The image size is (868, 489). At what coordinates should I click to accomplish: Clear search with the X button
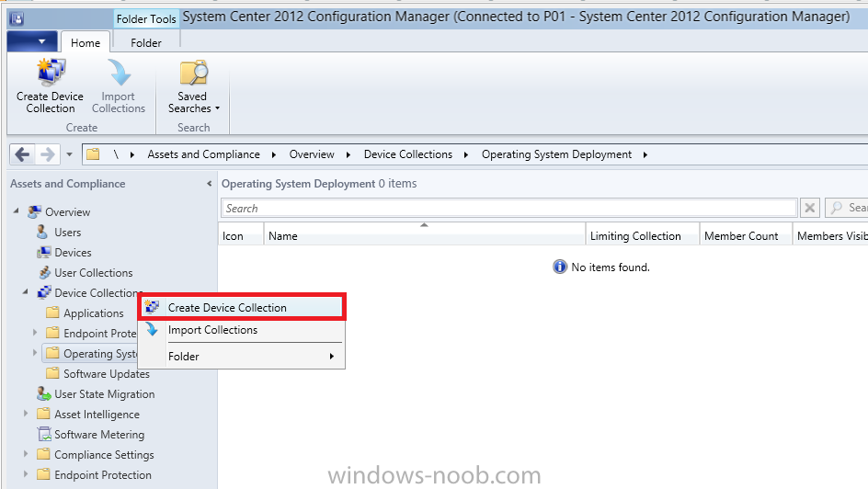[810, 208]
